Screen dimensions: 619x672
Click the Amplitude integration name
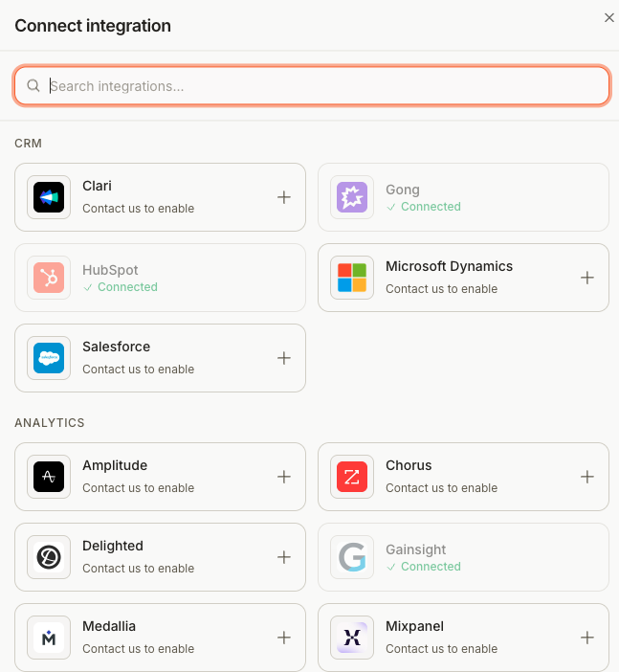[115, 465]
